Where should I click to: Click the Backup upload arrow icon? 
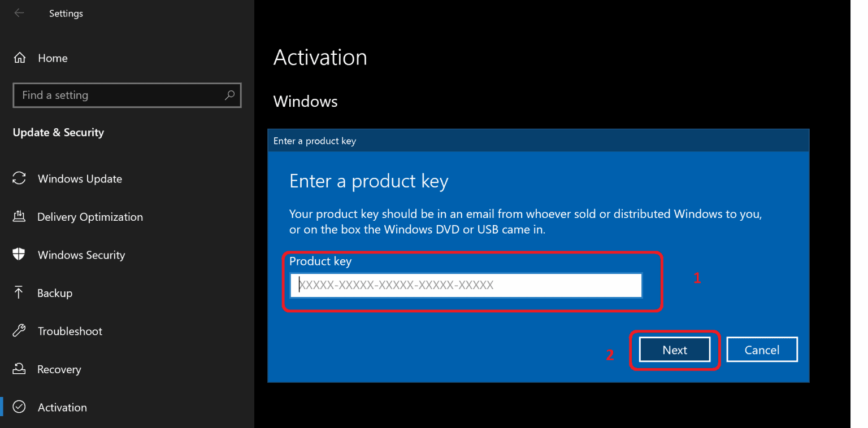pyautogui.click(x=19, y=292)
